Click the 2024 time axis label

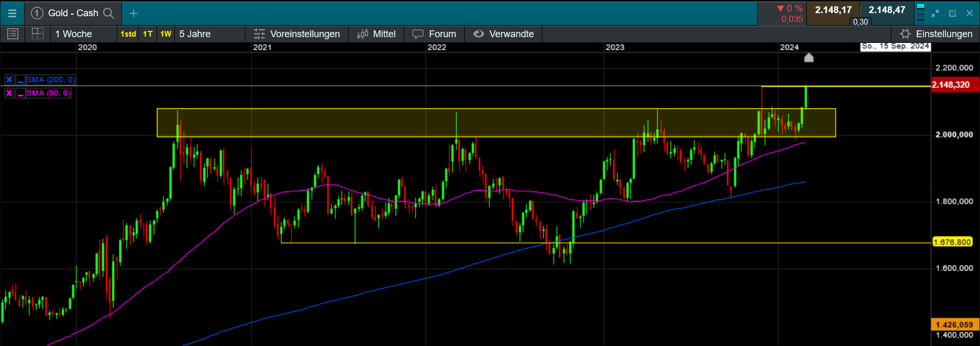click(x=789, y=47)
